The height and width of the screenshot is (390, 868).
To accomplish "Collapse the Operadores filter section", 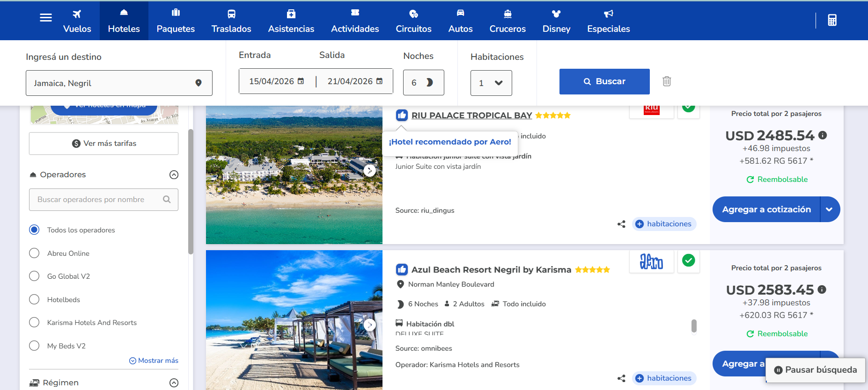I will [174, 175].
